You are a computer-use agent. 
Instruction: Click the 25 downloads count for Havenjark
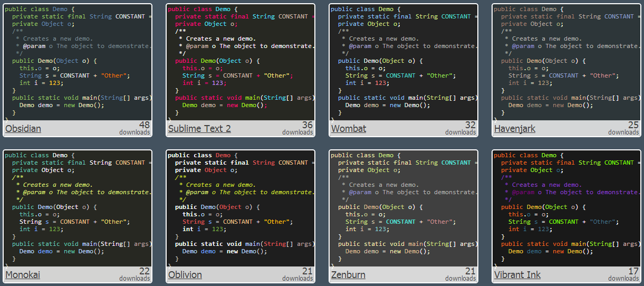623,128
